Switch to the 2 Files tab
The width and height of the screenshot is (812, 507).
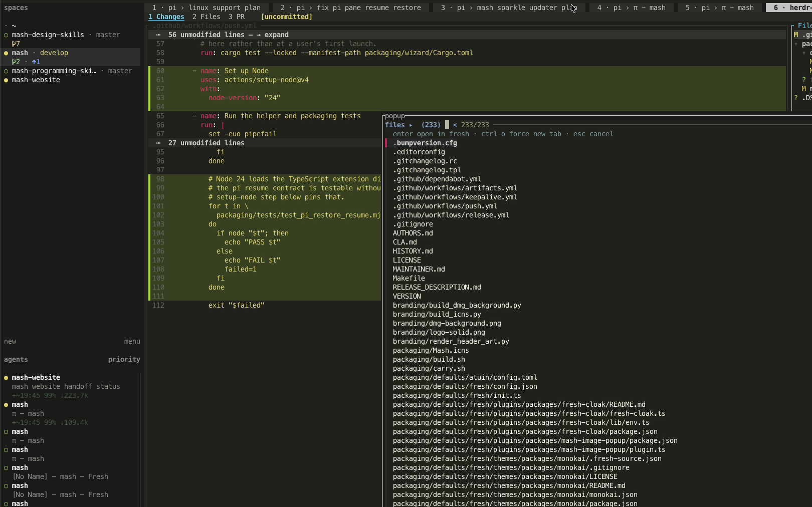coord(207,17)
